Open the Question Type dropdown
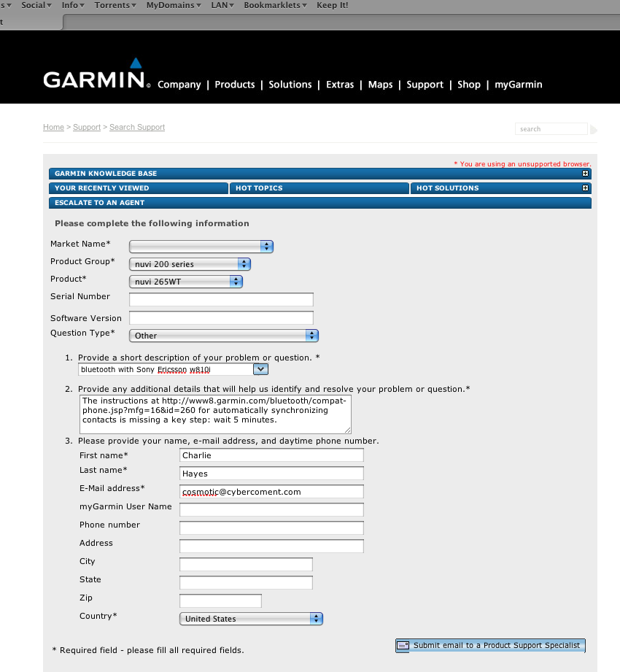 click(224, 336)
